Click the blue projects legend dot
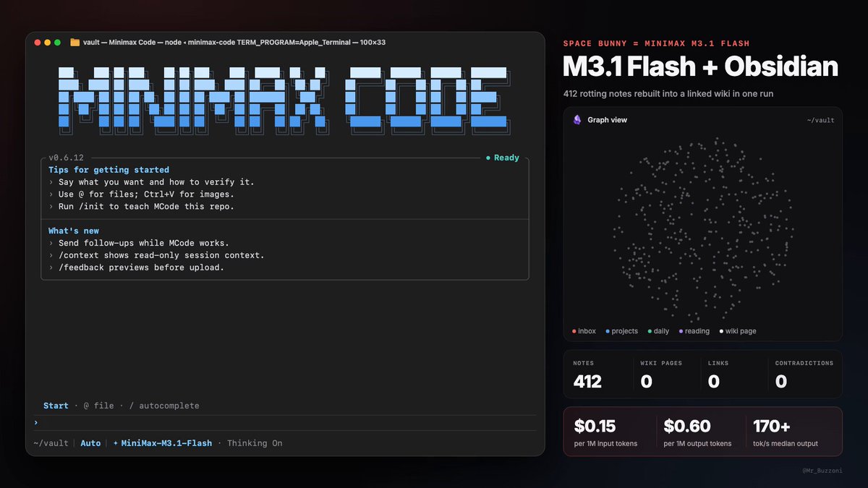The image size is (868, 488). [608, 331]
